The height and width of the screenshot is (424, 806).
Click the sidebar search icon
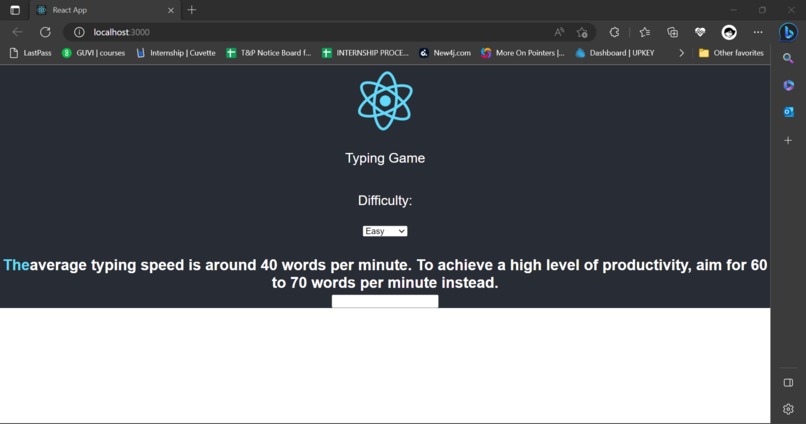tap(788, 58)
